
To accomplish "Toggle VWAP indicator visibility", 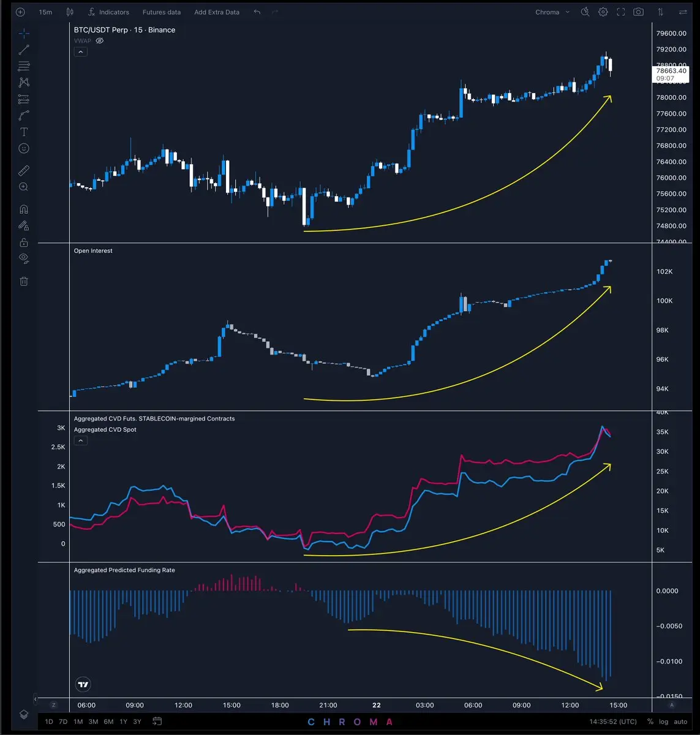I will [x=100, y=41].
